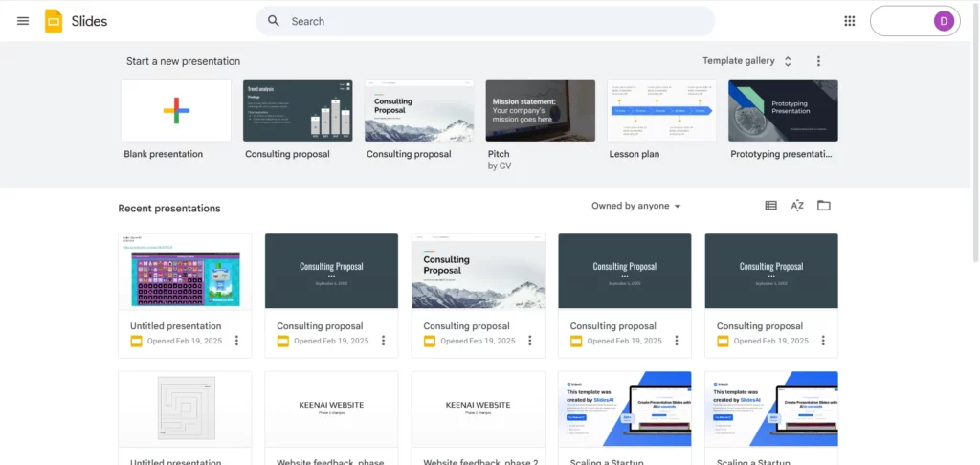Expand the Template gallery

tap(746, 61)
